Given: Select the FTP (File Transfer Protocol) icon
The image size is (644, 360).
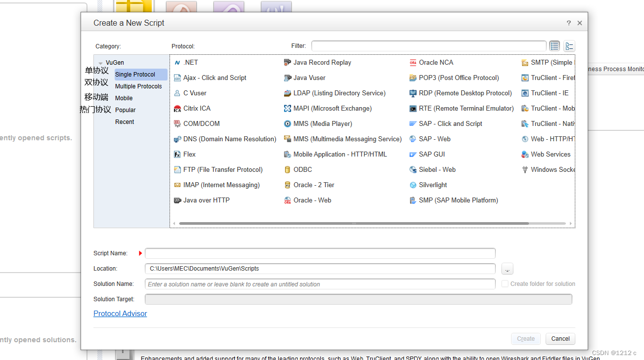Looking at the screenshot, I should coord(177,170).
